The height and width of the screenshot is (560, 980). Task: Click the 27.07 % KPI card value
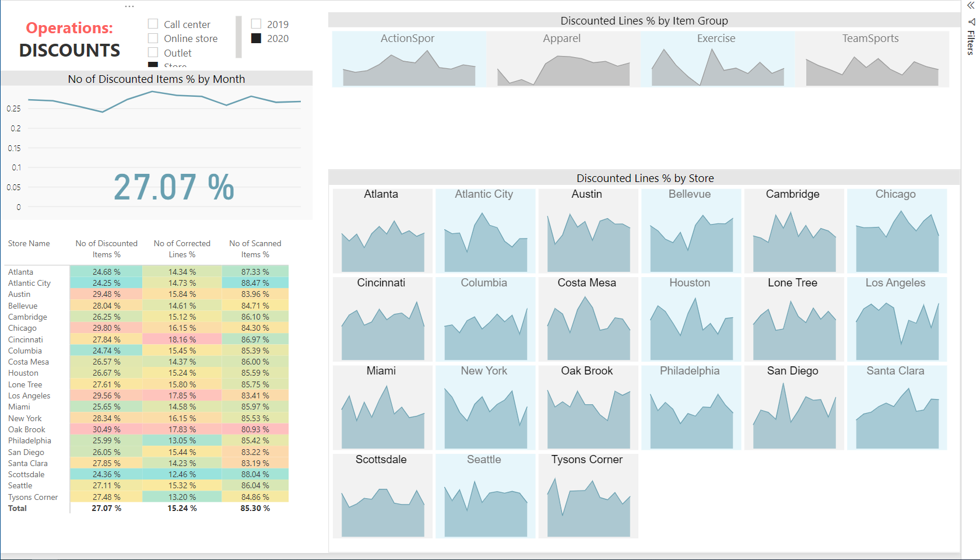[x=174, y=187]
